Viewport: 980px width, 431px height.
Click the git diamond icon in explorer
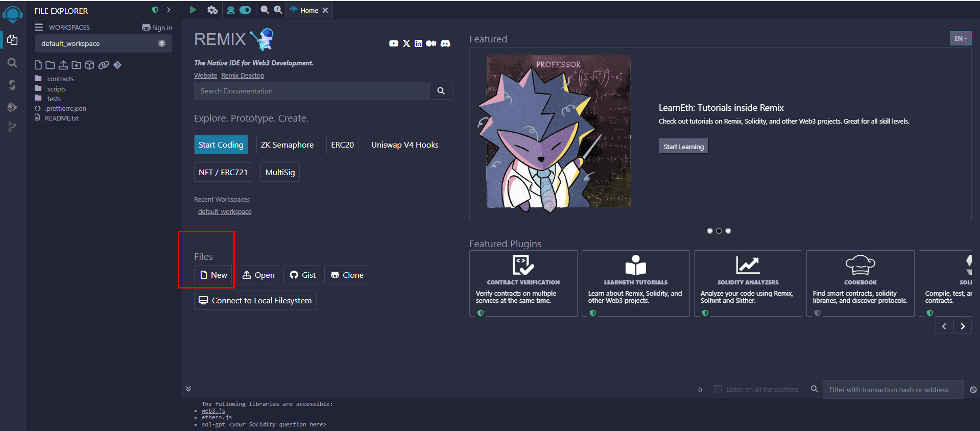pyautogui.click(x=117, y=65)
